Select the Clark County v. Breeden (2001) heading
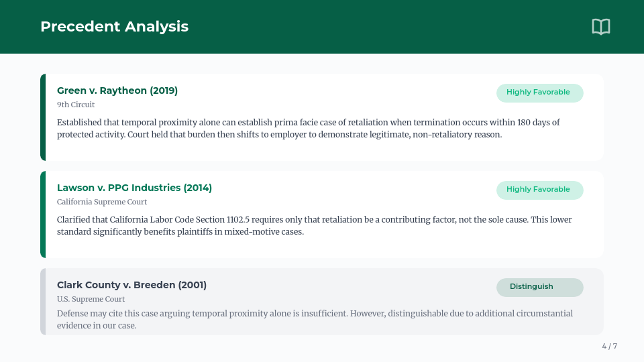644x362 pixels. (131, 285)
